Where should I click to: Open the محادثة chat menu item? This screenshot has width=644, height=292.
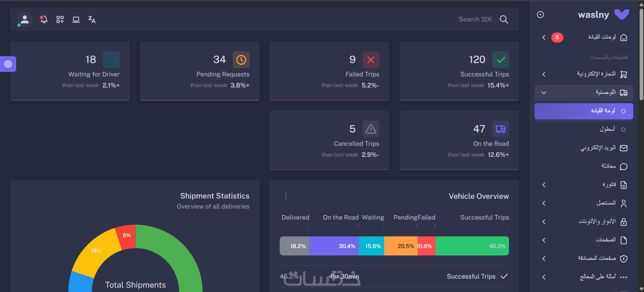point(584,166)
